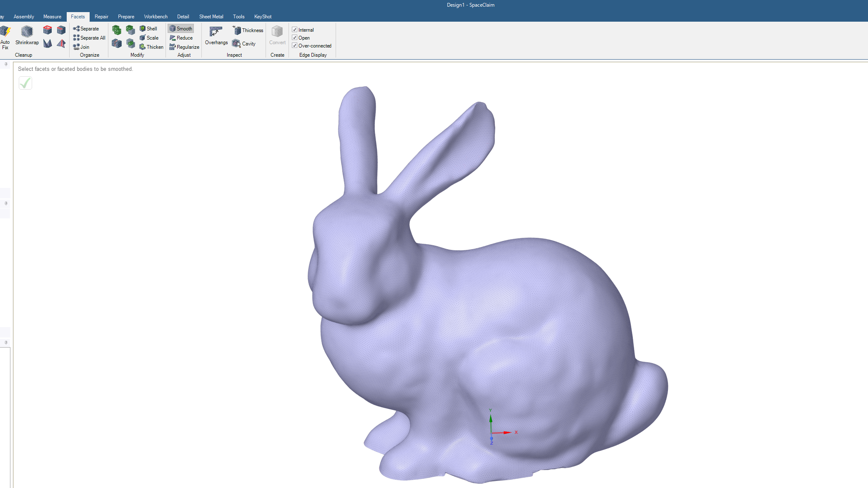Select the Thicken tool
This screenshot has width=868, height=488.
click(x=151, y=47)
